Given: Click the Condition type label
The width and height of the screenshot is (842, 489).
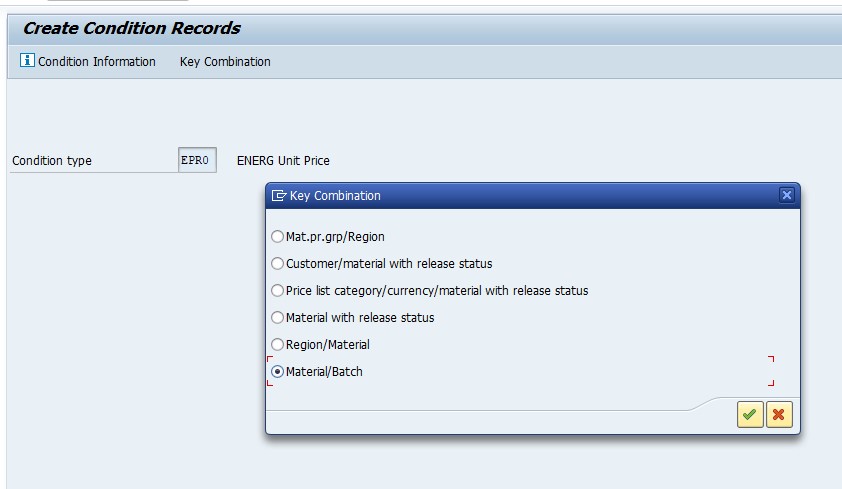Looking at the screenshot, I should (x=52, y=160).
